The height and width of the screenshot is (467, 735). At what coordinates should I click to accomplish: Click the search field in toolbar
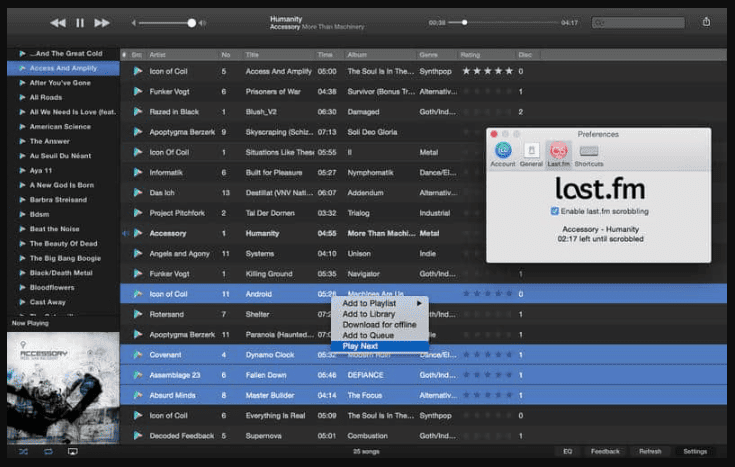coord(638,22)
